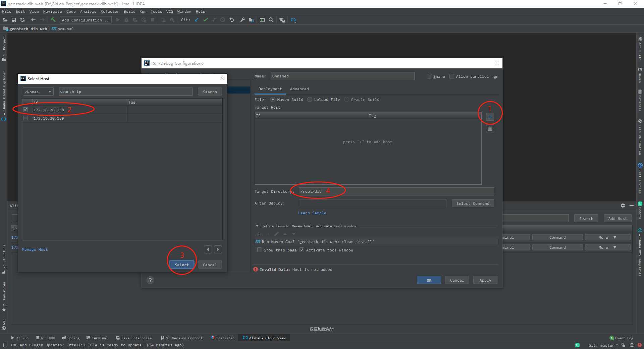
Task: Open the Version Control tool tab
Action: point(181,338)
